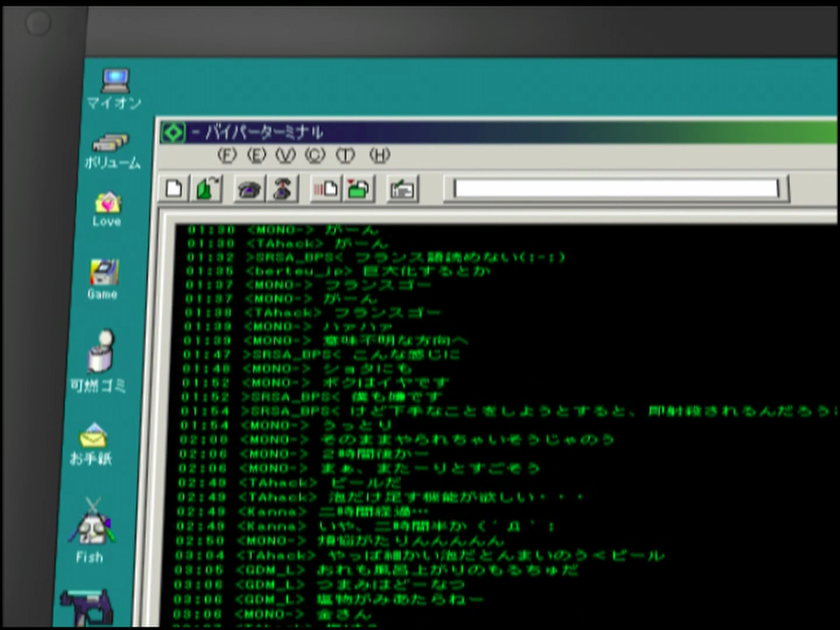Open the (F) menu
The image size is (840, 630).
pos(227,155)
